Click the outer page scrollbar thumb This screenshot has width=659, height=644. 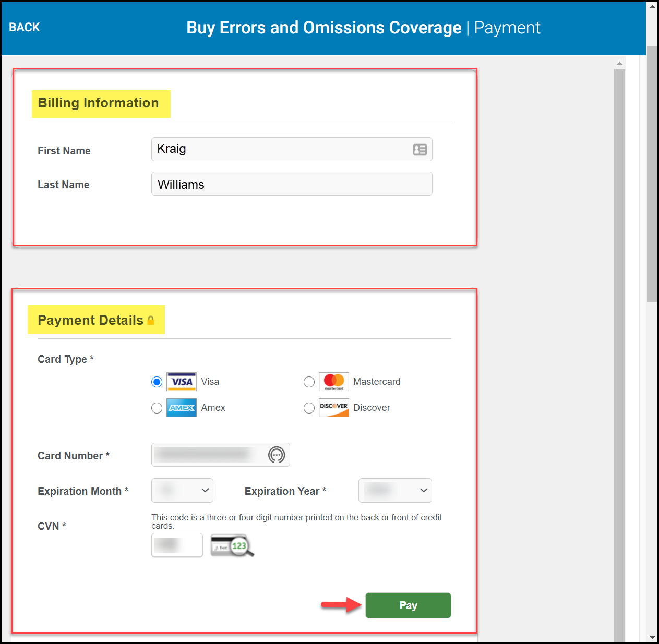(652, 174)
